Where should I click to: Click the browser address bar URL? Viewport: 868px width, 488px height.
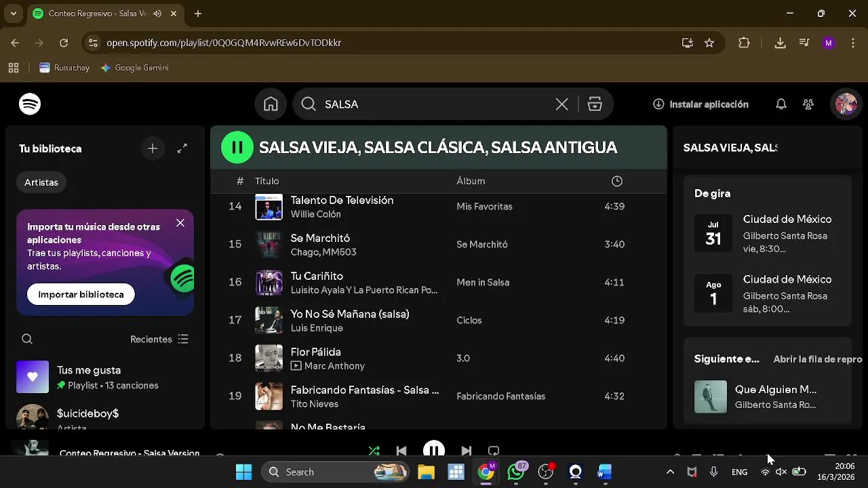[x=224, y=43]
